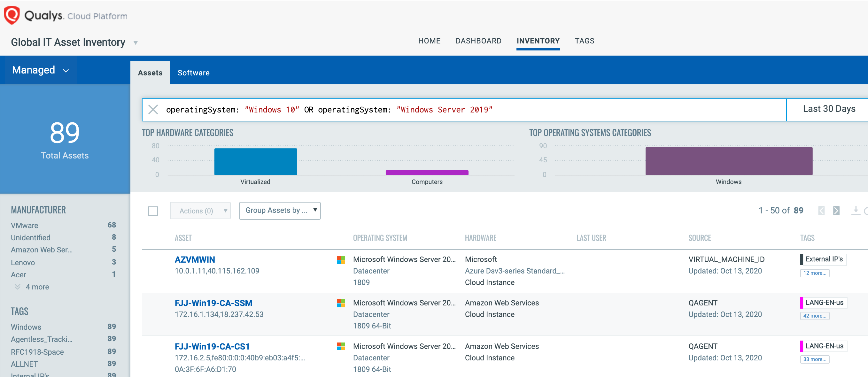Show 33 more tags for FJJ-Win19-CA-CS1

pos(814,359)
